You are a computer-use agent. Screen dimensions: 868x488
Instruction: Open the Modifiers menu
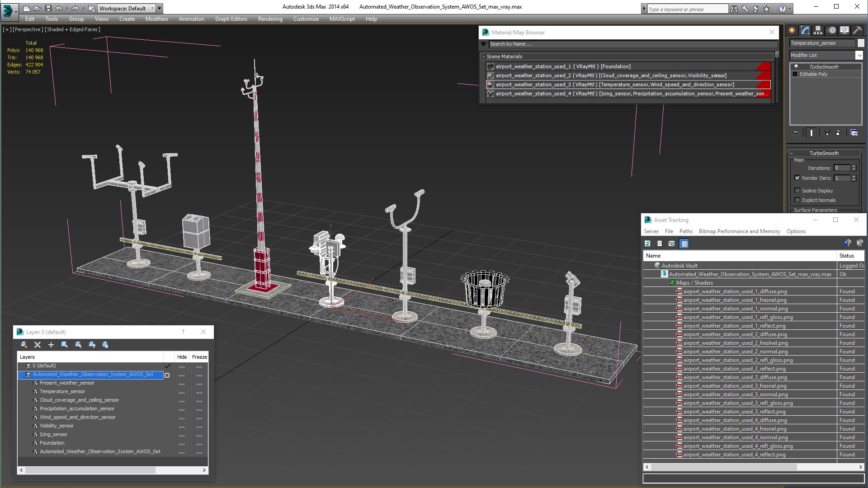(x=156, y=19)
